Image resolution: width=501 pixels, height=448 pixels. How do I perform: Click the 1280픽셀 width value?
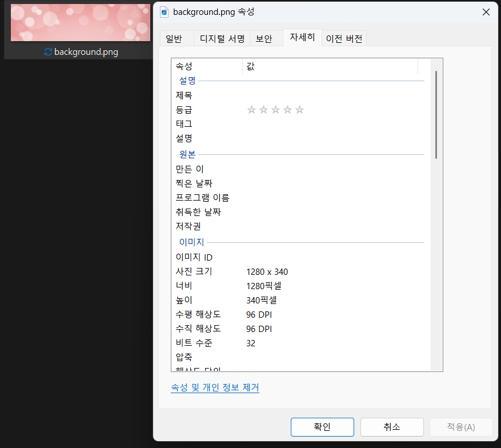click(x=263, y=286)
